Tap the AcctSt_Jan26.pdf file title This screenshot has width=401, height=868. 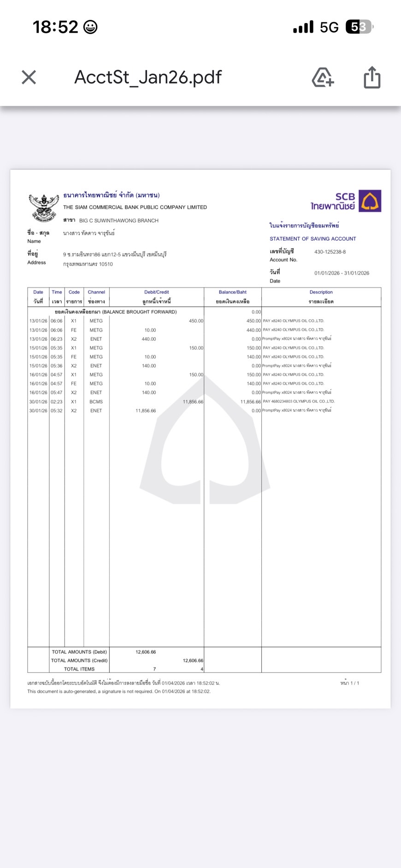click(x=148, y=77)
